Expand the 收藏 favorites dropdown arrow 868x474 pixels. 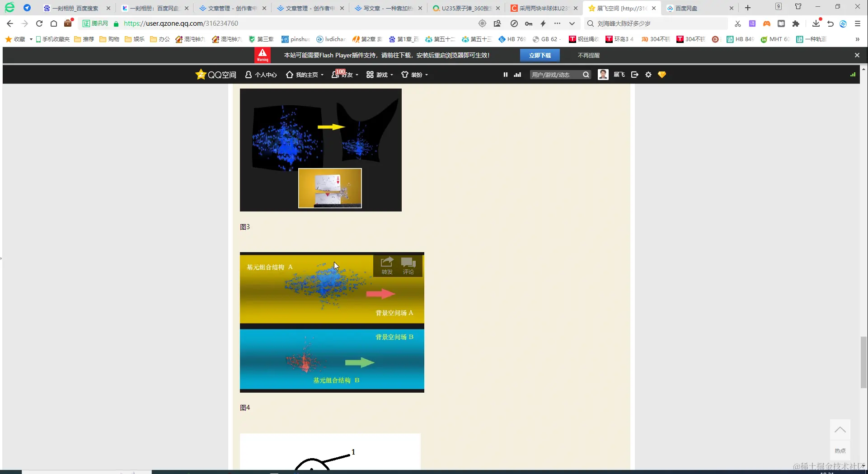[31, 39]
